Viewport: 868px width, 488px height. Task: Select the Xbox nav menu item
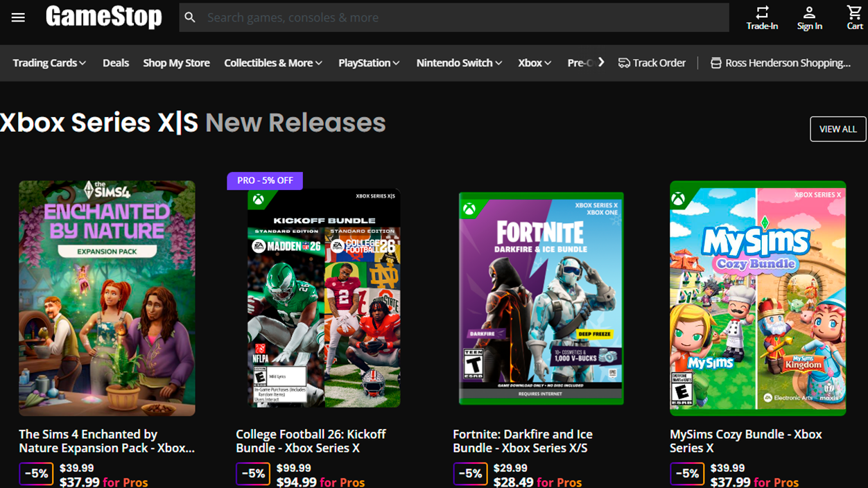534,62
